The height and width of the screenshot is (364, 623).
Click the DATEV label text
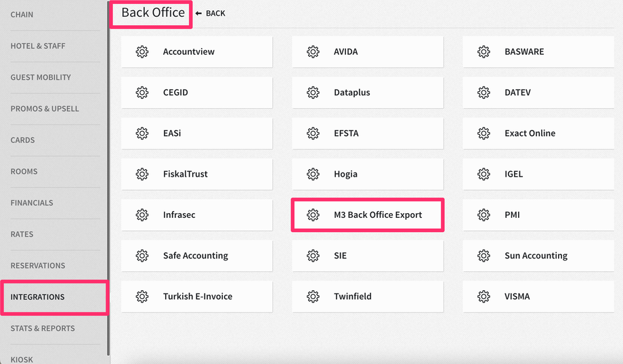pos(518,93)
